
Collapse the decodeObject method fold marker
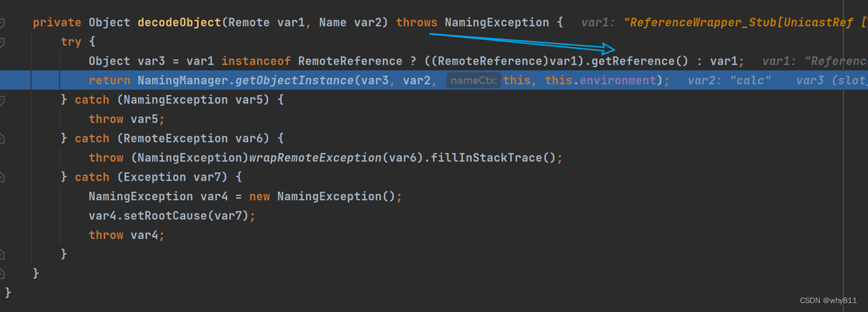(2, 22)
